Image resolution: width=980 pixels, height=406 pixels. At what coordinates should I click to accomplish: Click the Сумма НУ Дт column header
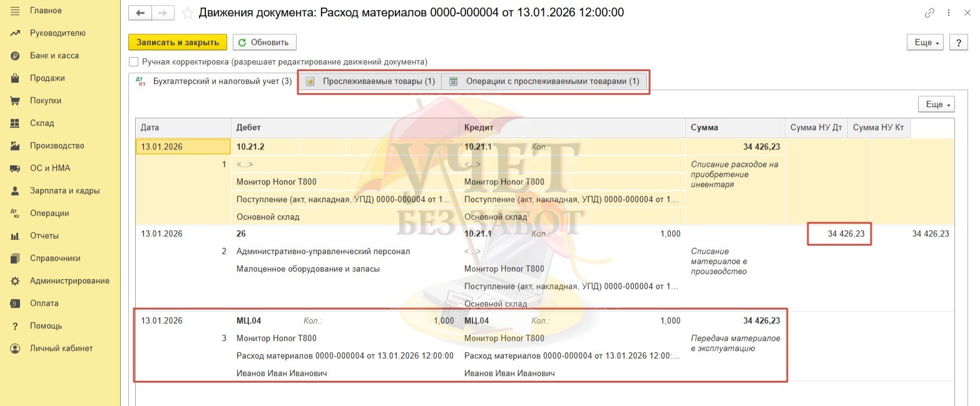[x=816, y=128]
